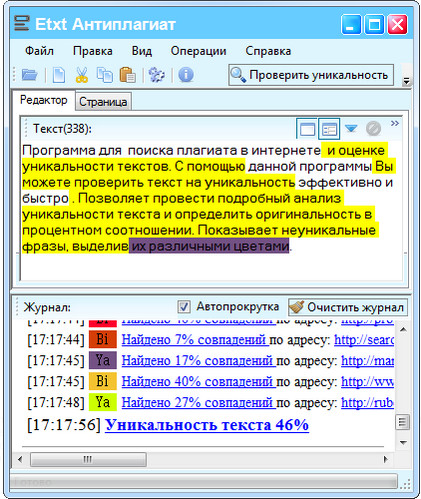This screenshot has width=421, height=499.
Task: Click the gray stop/cancel icon
Action: click(x=373, y=128)
